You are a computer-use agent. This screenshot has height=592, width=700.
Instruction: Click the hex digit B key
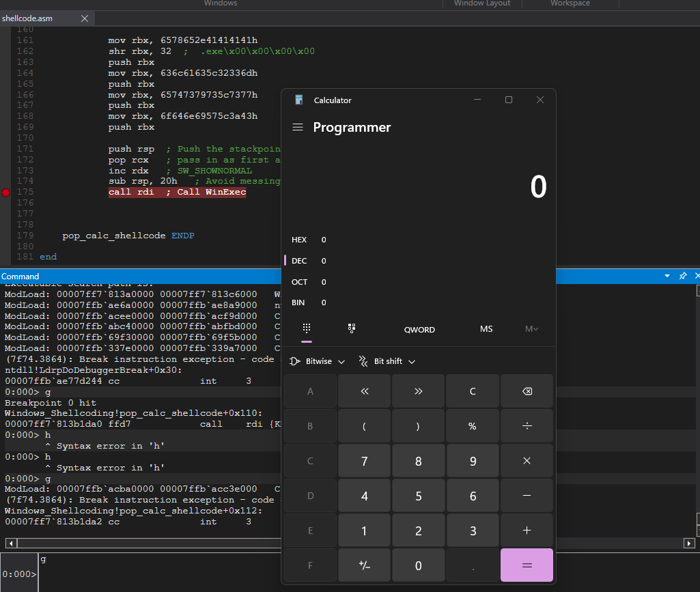pyautogui.click(x=310, y=426)
